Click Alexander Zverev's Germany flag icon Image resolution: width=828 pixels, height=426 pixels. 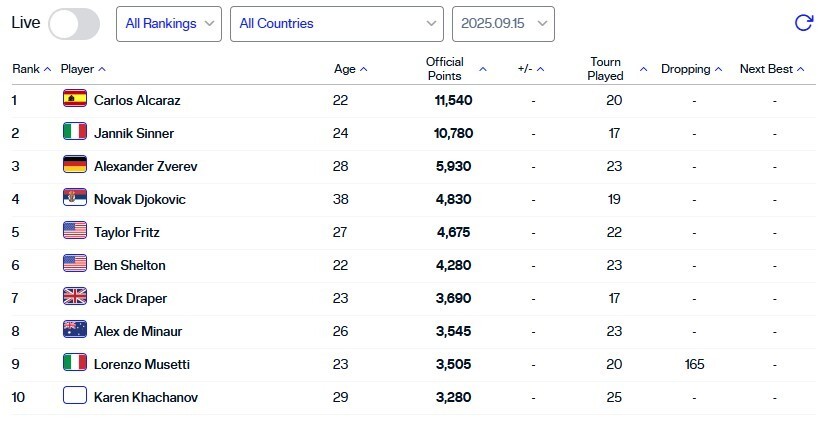(75, 165)
